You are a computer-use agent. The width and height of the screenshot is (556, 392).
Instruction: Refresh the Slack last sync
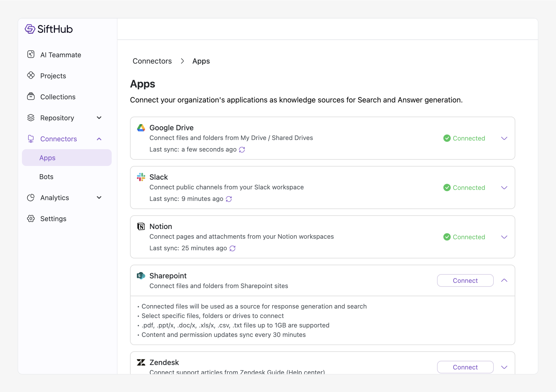click(x=229, y=199)
